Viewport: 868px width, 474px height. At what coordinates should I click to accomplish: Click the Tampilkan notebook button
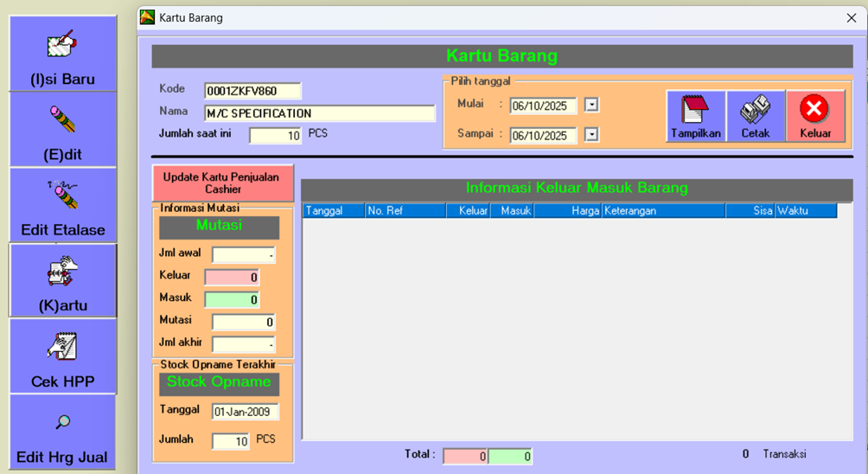[695, 116]
